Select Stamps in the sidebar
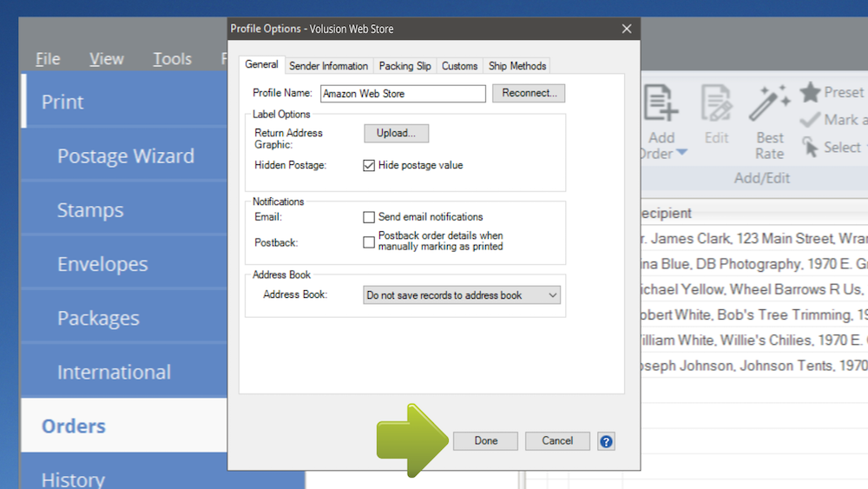The height and width of the screenshot is (489, 868). coord(124,210)
